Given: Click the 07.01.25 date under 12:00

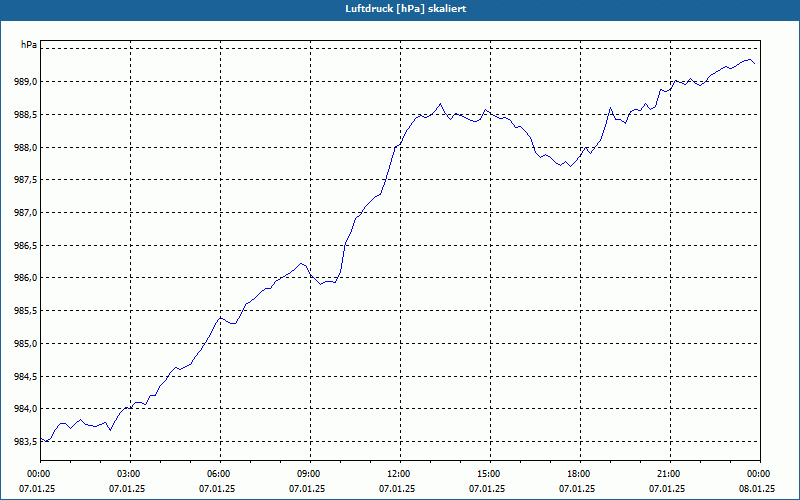Looking at the screenshot, I should click(397, 489).
